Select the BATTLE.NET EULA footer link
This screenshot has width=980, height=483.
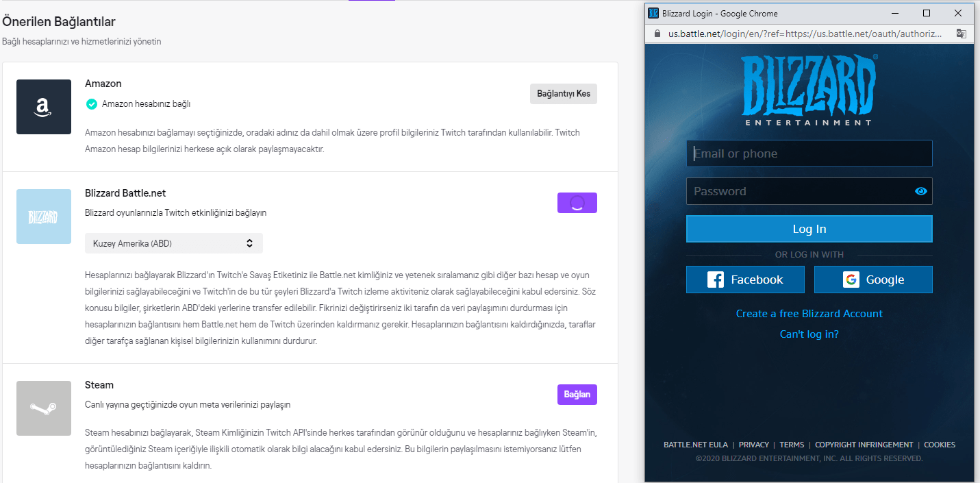point(696,444)
